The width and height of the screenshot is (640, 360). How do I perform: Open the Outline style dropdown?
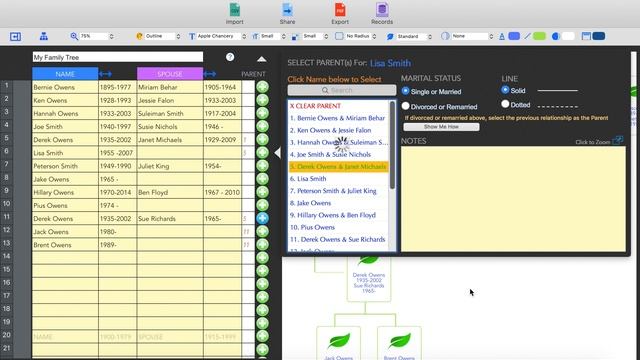163,36
